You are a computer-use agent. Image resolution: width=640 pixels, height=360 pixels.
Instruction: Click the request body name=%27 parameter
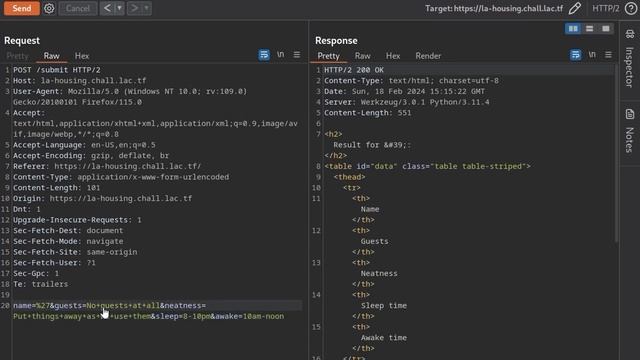pyautogui.click(x=31, y=305)
